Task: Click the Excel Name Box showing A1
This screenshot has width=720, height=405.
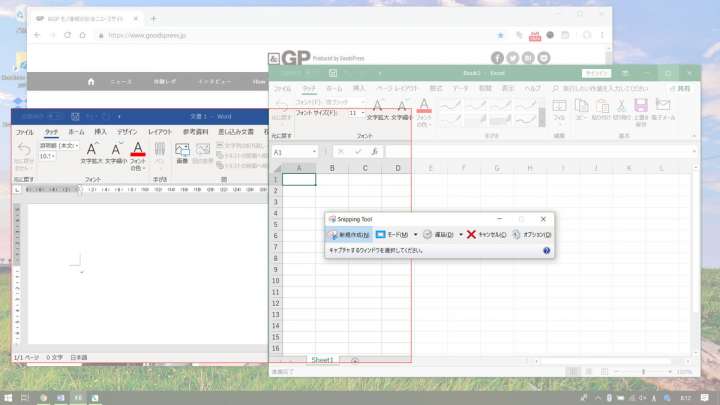Action: coord(295,152)
